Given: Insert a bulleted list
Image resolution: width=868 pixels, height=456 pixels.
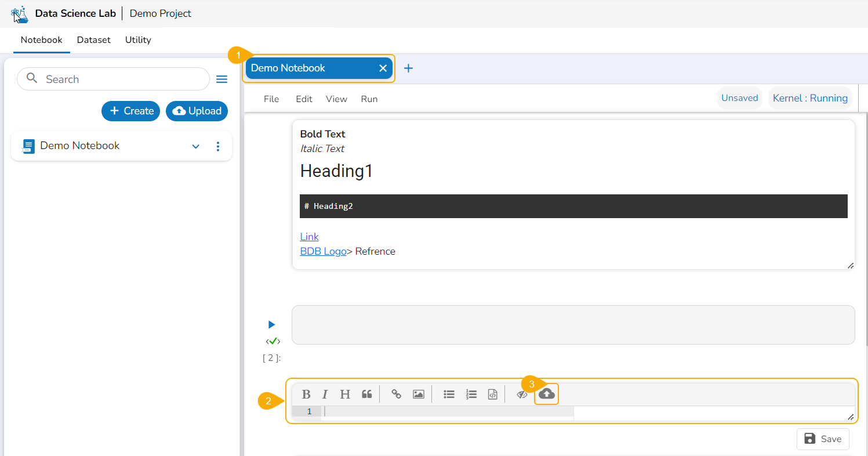Looking at the screenshot, I should (449, 395).
